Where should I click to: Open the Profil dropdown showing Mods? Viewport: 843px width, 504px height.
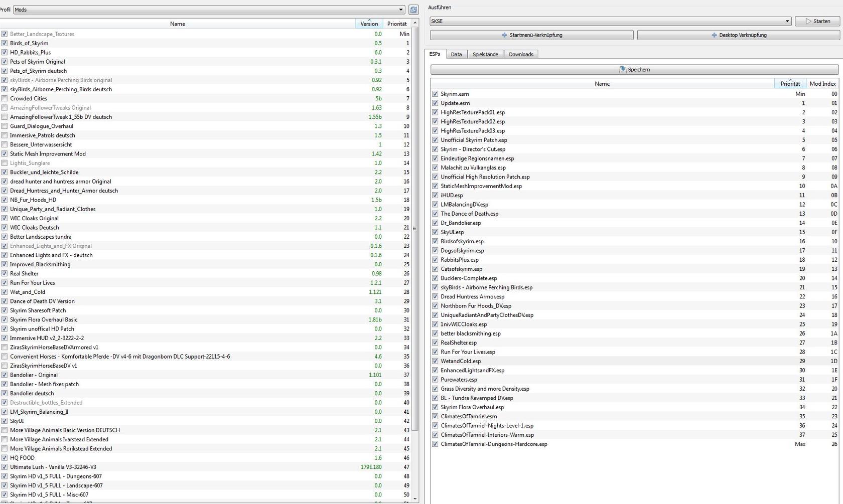coord(209,10)
